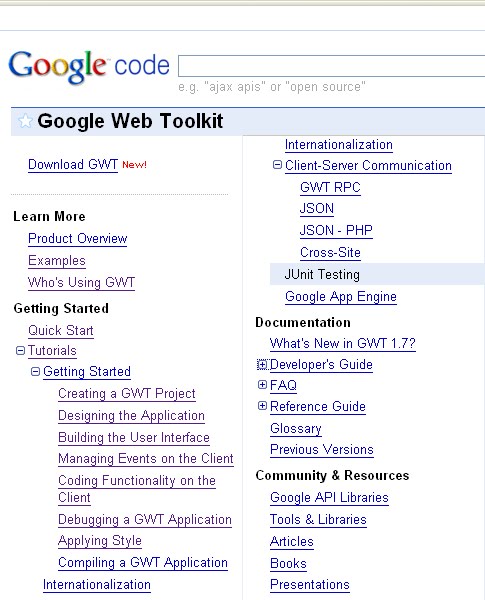Screen dimensions: 485x600
Task: Open Designing the Application
Action: pos(131,416)
